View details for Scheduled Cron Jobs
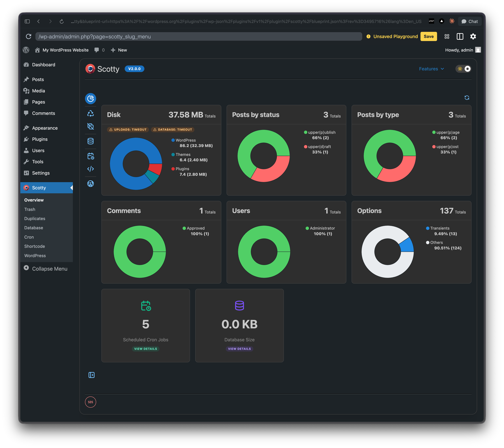This screenshot has height=448, width=504. coord(146,349)
